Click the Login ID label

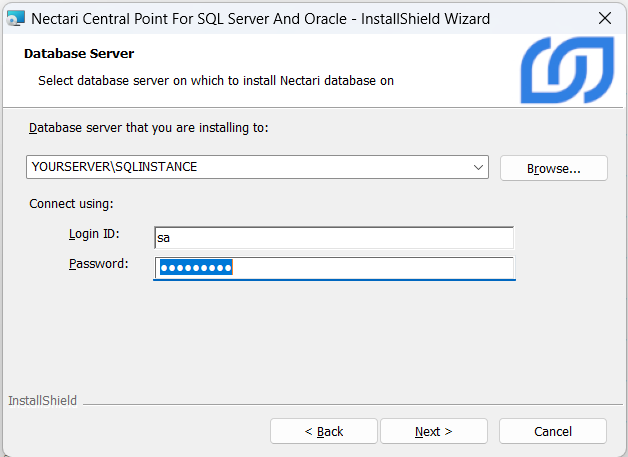coord(93,234)
